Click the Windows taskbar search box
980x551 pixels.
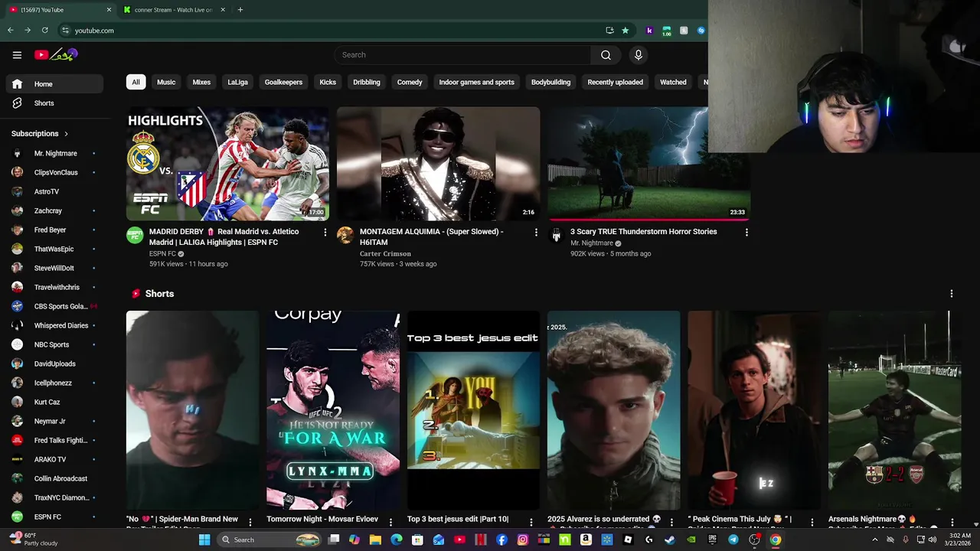pos(268,540)
